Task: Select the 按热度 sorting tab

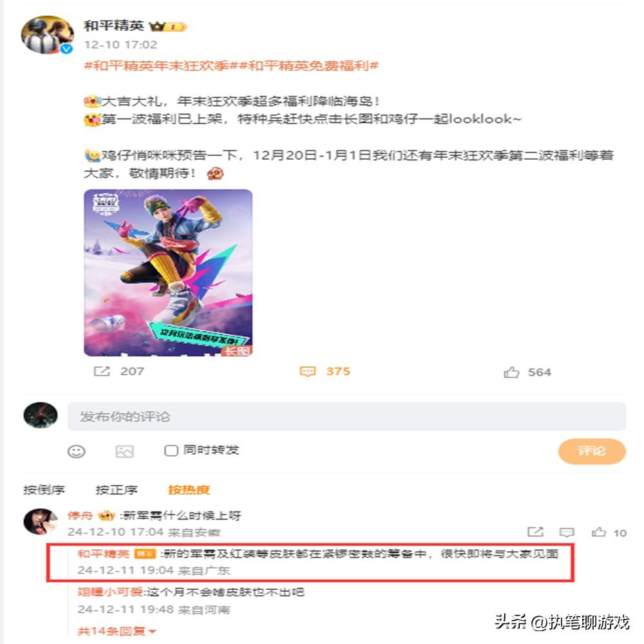Action: 189,489
